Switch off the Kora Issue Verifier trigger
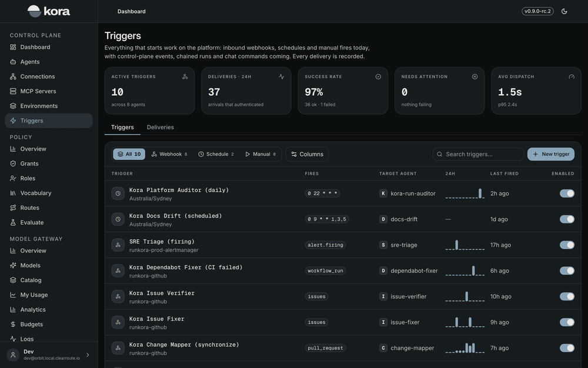The height and width of the screenshot is (368, 588). (567, 296)
